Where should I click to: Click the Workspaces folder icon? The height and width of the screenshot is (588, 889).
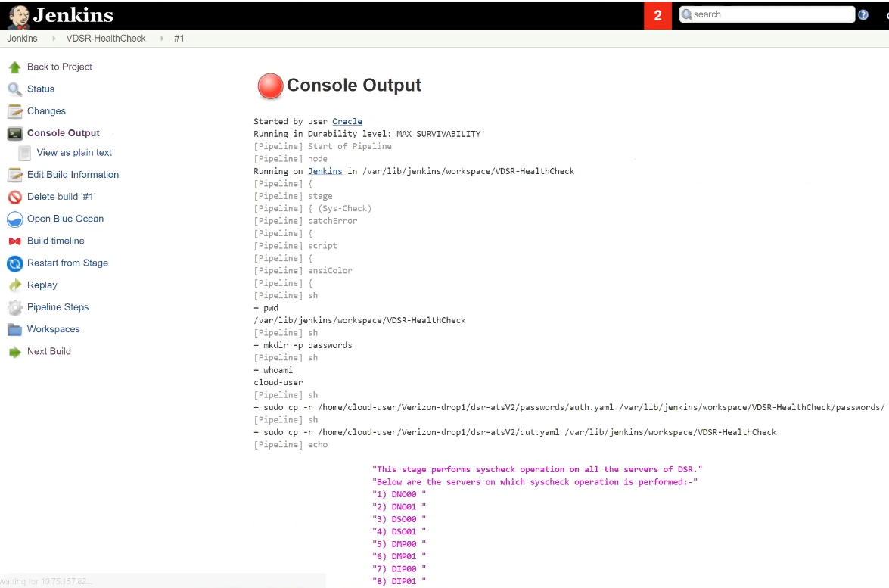pyautogui.click(x=14, y=329)
